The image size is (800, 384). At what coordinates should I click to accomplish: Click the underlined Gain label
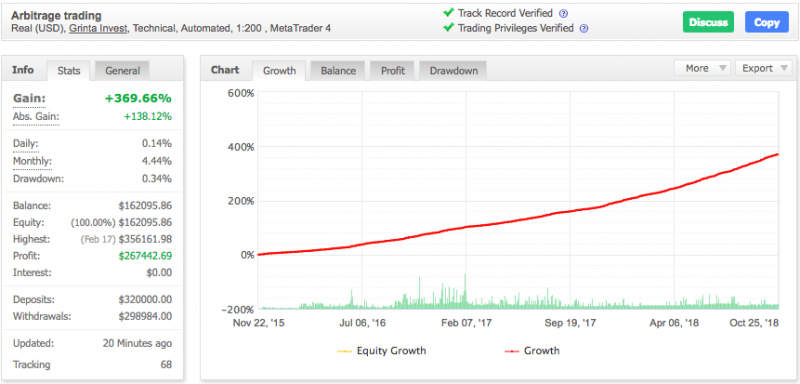tap(29, 98)
